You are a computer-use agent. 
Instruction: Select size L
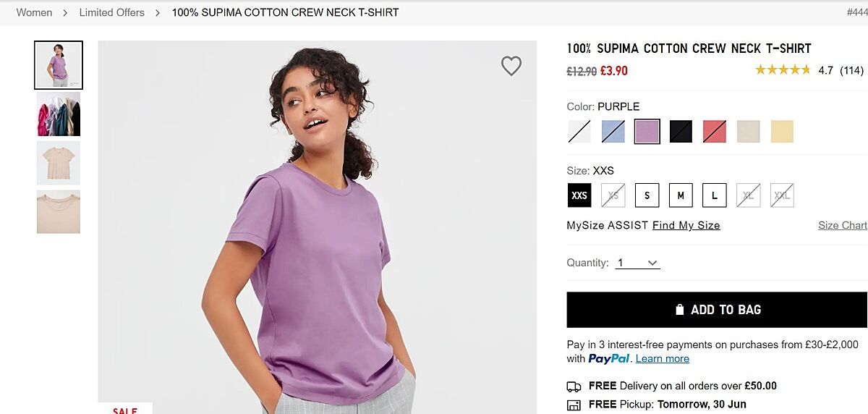point(715,195)
